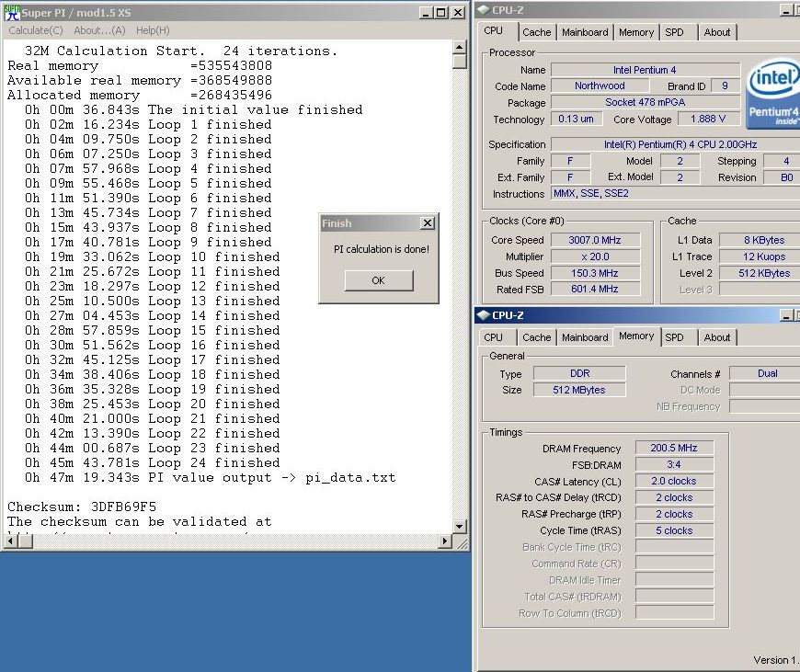Switch to Cache tab in lower CPU-Z

(537, 337)
